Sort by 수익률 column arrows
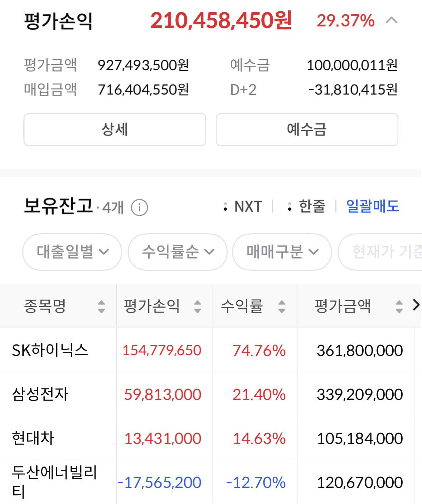 (282, 307)
